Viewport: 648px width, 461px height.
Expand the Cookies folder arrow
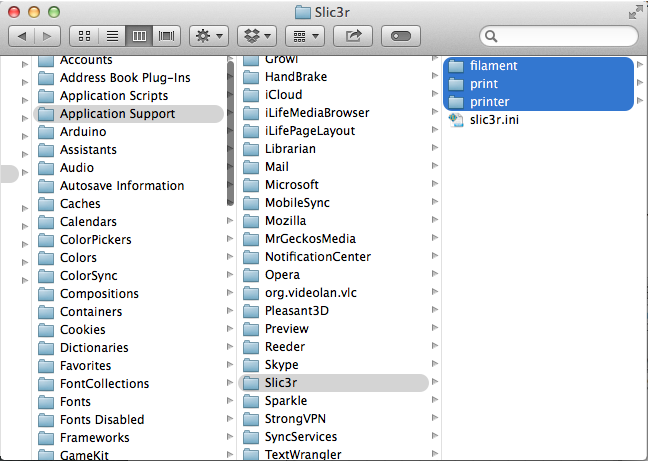pyautogui.click(x=230, y=329)
